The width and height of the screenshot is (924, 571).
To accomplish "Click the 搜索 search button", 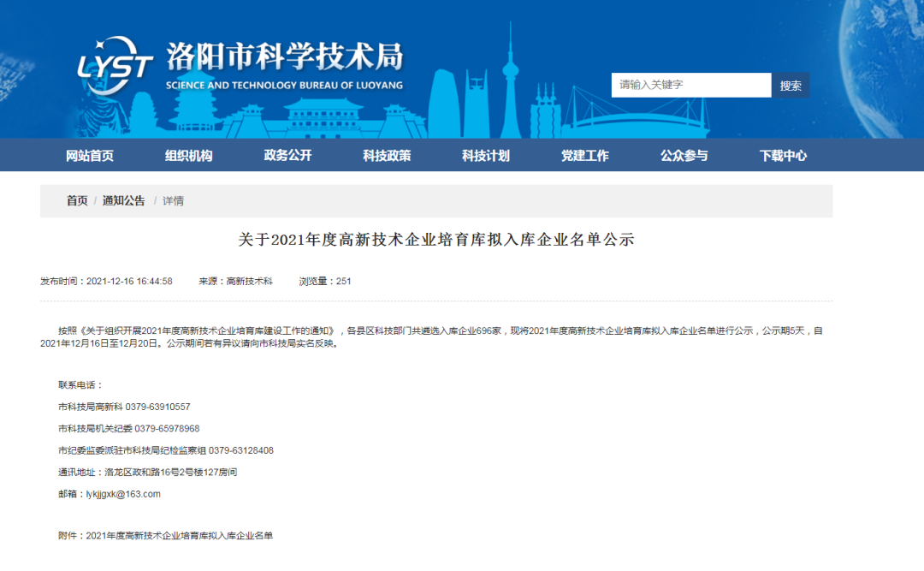I will (x=791, y=85).
